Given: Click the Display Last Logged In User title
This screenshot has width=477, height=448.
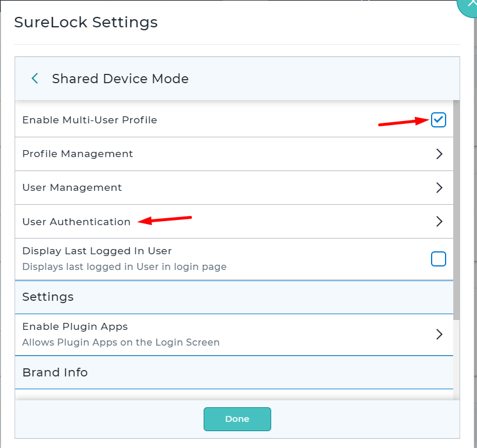Looking at the screenshot, I should click(x=97, y=251).
